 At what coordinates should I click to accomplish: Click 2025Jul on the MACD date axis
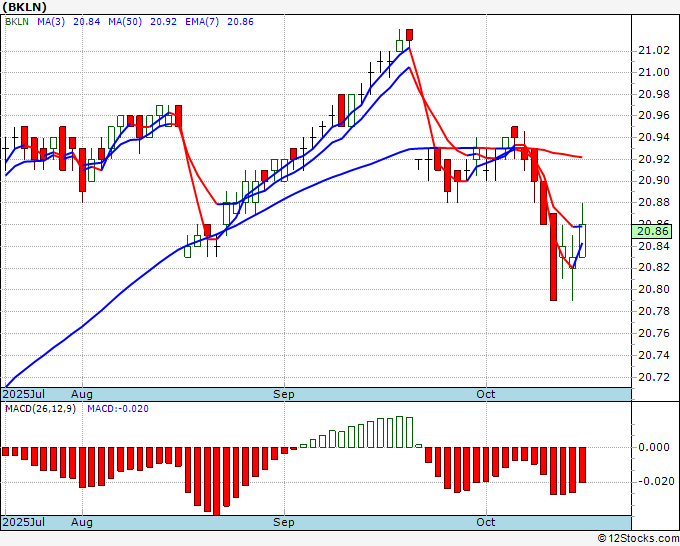coord(23,522)
